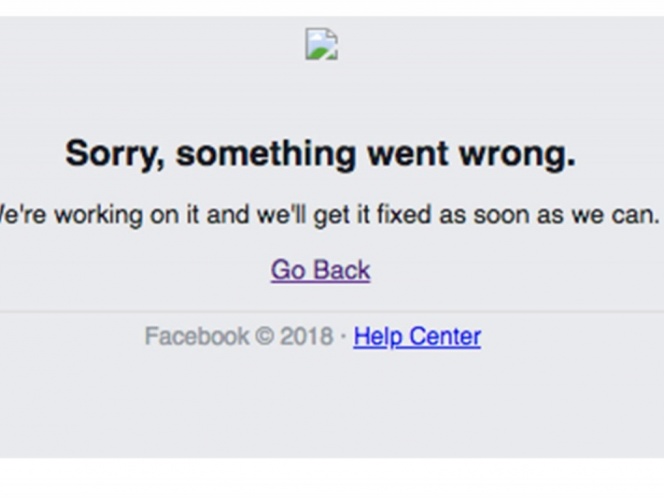
Task: Click the horizontal divider above the footer
Action: pos(332,312)
